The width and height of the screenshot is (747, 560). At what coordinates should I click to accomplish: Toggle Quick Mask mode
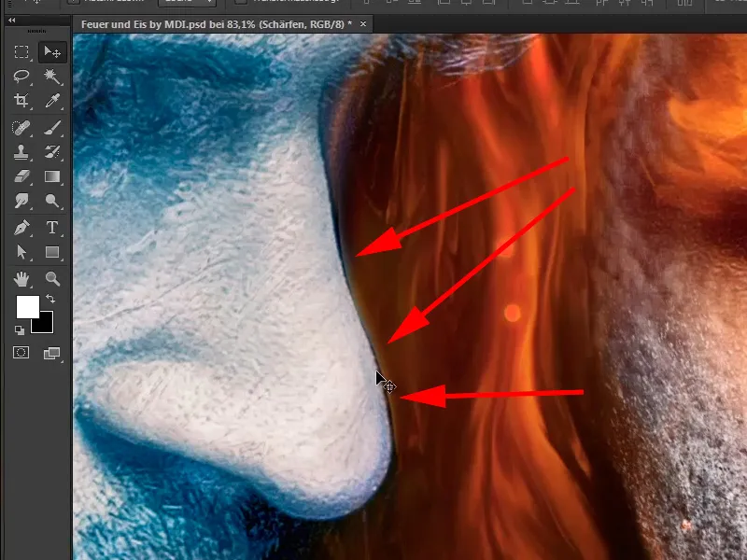click(21, 353)
